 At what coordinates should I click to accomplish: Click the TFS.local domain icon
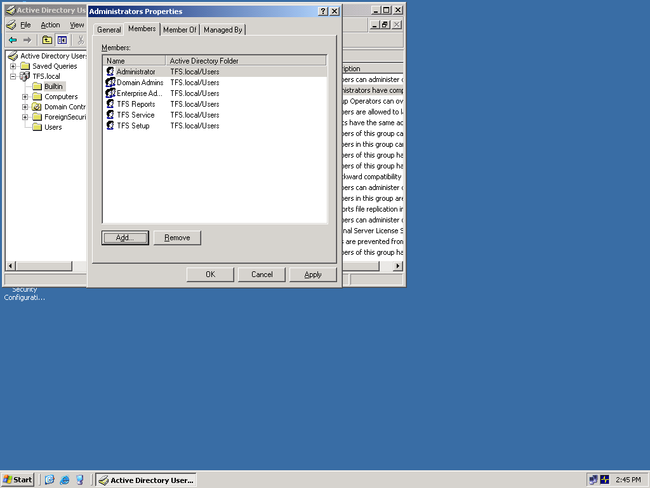(x=25, y=76)
